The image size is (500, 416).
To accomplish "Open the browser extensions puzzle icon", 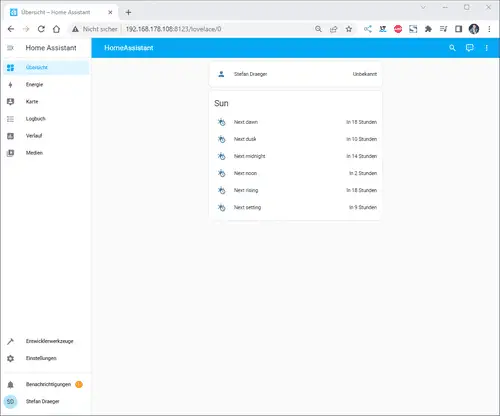I will click(428, 29).
